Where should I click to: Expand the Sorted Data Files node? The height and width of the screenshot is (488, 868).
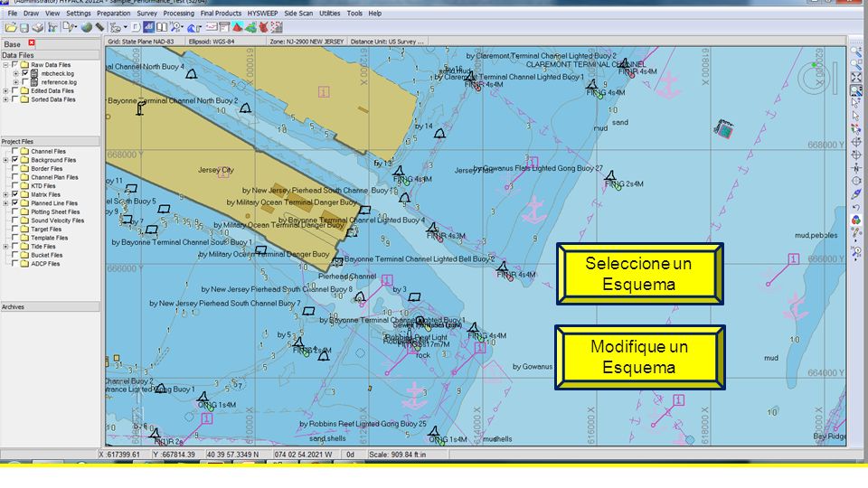click(x=5, y=99)
